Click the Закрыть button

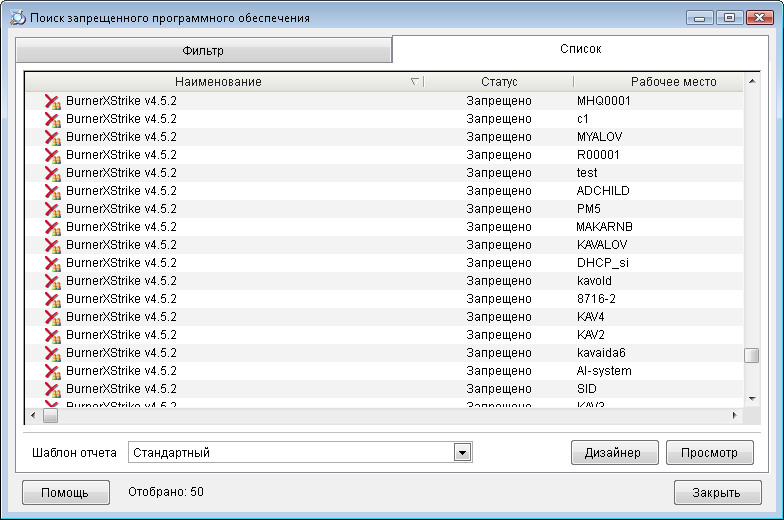pyautogui.click(x=718, y=492)
